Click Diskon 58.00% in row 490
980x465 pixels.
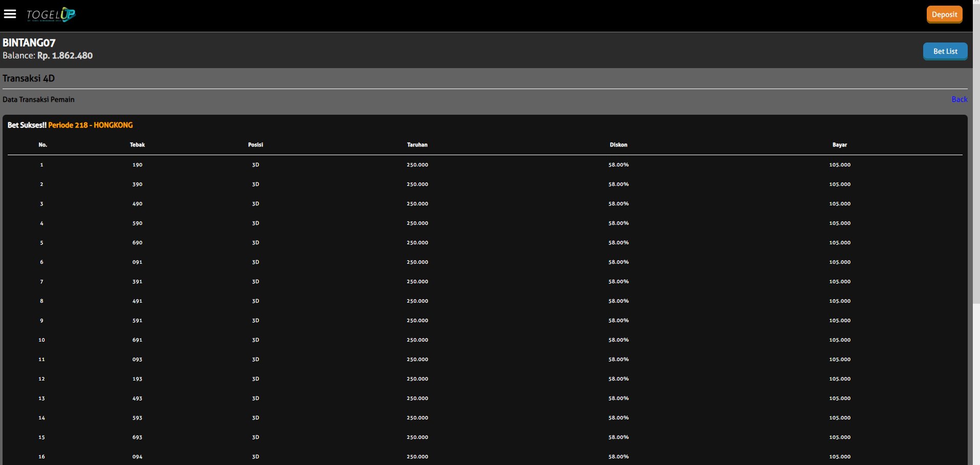619,204
